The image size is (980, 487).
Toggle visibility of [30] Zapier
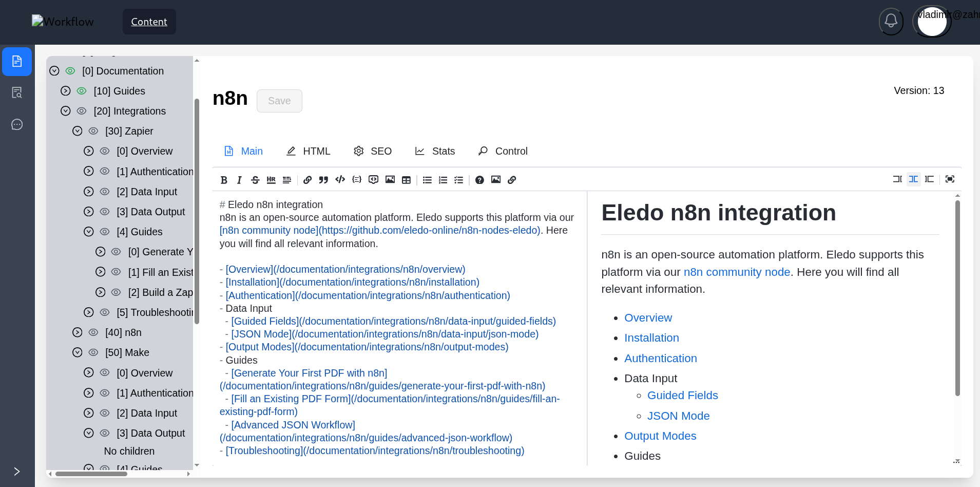pyautogui.click(x=93, y=131)
